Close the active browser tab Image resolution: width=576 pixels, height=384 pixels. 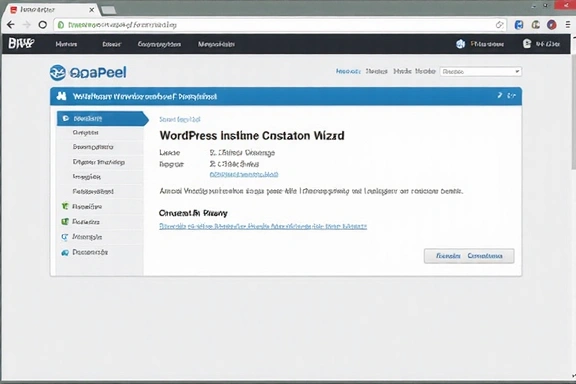click(x=91, y=10)
